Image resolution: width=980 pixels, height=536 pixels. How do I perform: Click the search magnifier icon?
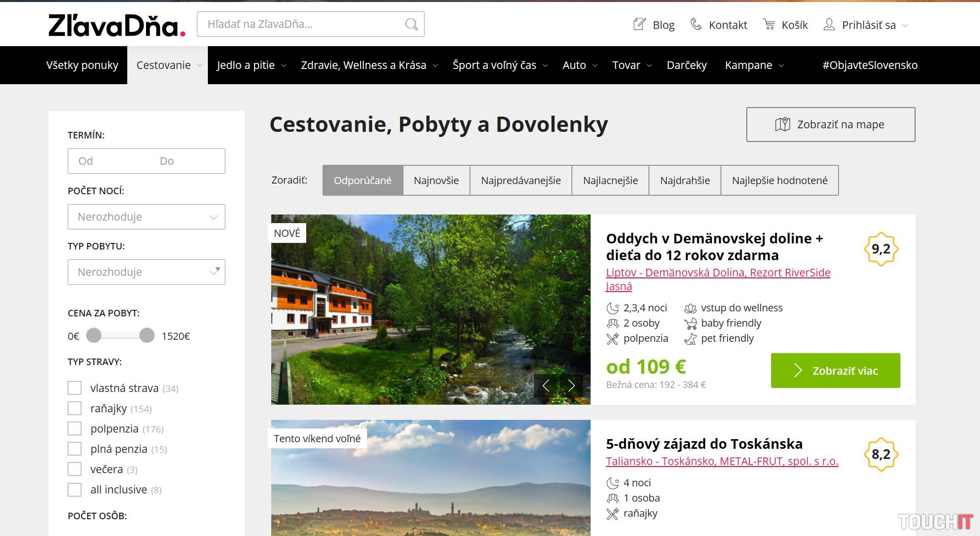click(411, 24)
